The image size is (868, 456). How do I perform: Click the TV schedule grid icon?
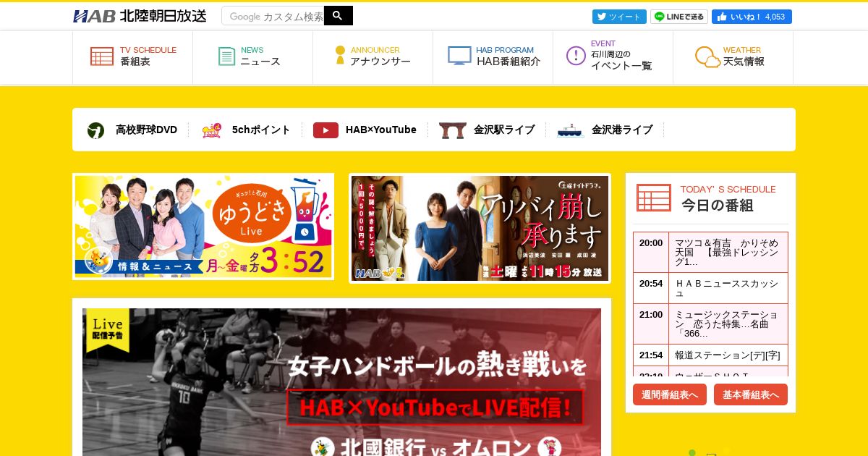102,56
